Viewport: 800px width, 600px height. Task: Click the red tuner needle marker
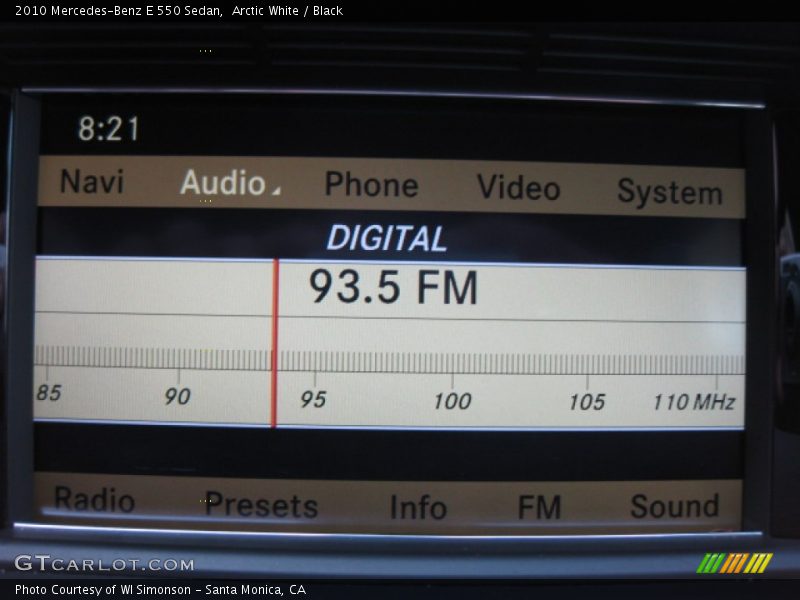[274, 343]
